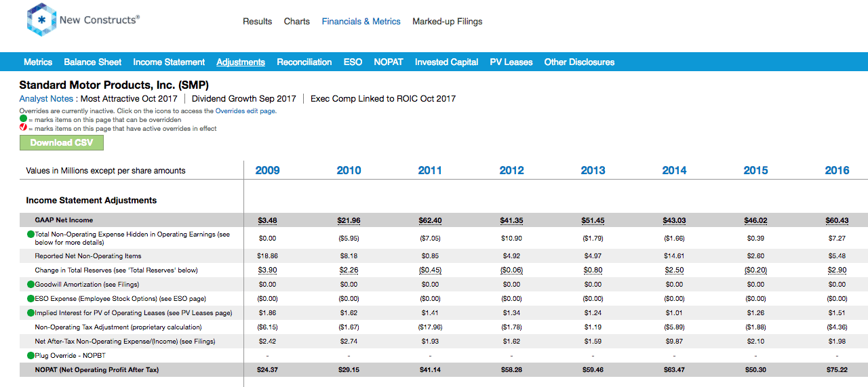Click override dot next to ESO Expense
This screenshot has height=387, width=868.
pos(31,299)
